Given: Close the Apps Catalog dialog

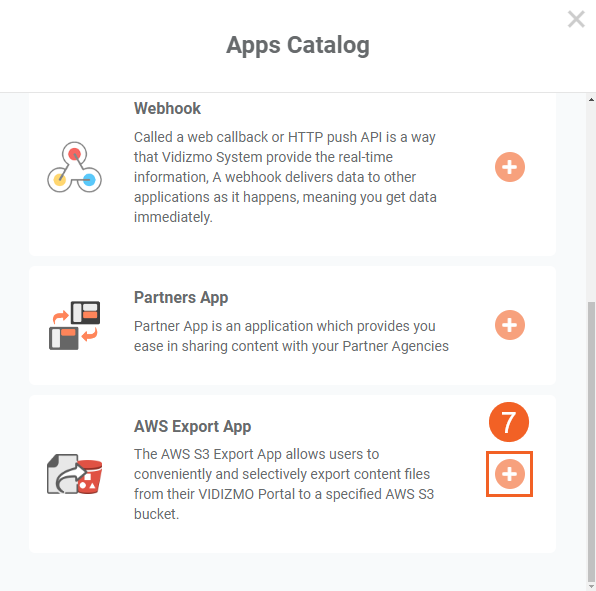Looking at the screenshot, I should pyautogui.click(x=576, y=19).
